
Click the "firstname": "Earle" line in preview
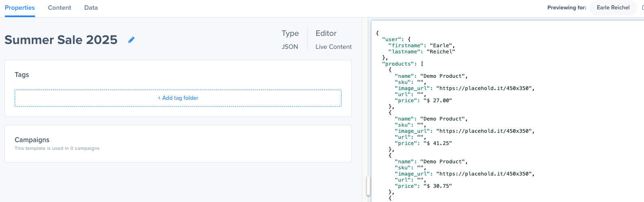coord(421,46)
